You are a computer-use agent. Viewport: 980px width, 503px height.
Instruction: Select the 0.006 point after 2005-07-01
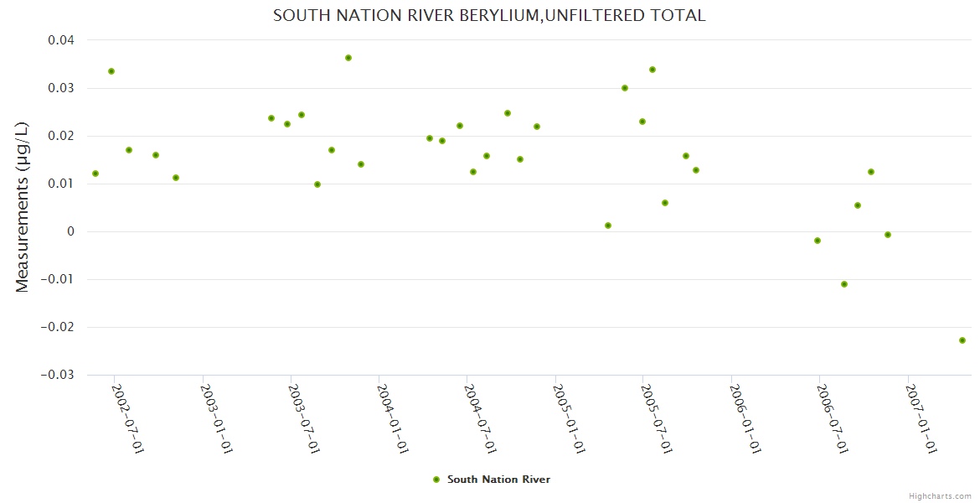click(665, 203)
